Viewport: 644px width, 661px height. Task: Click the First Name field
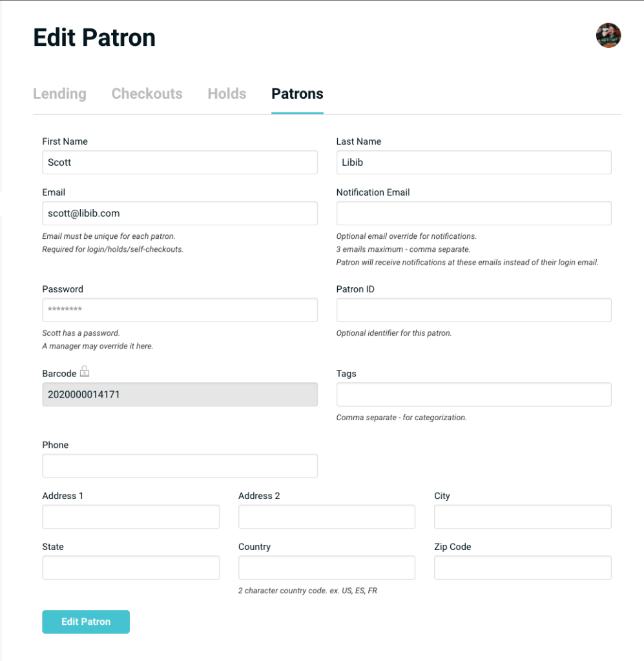point(180,162)
